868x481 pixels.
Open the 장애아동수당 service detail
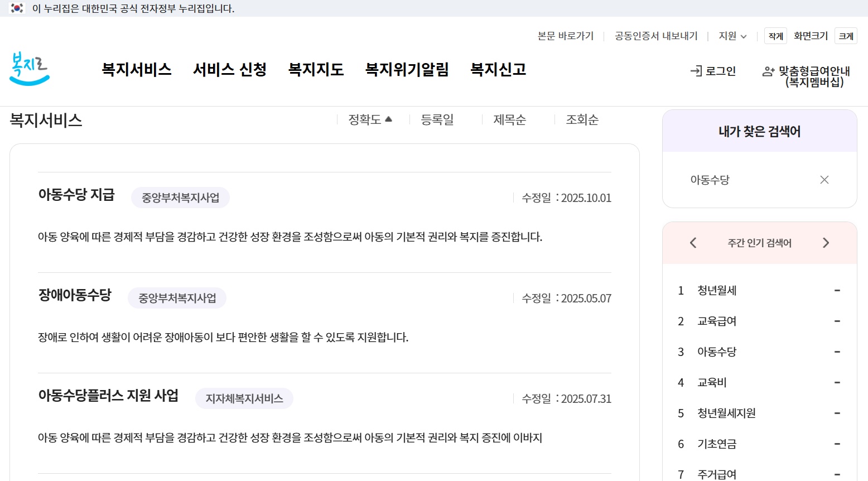[x=75, y=296]
